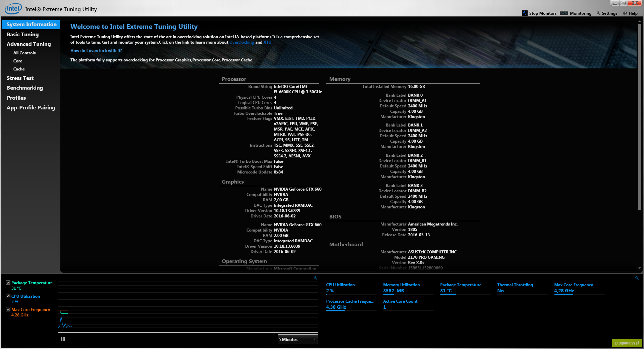Click microcode value '0x84'
Viewport: 644px width, 349px height.
tap(278, 172)
